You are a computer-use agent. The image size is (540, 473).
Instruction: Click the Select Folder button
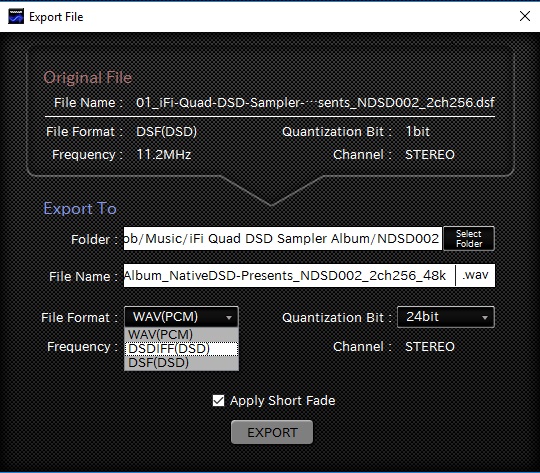pyautogui.click(x=469, y=238)
